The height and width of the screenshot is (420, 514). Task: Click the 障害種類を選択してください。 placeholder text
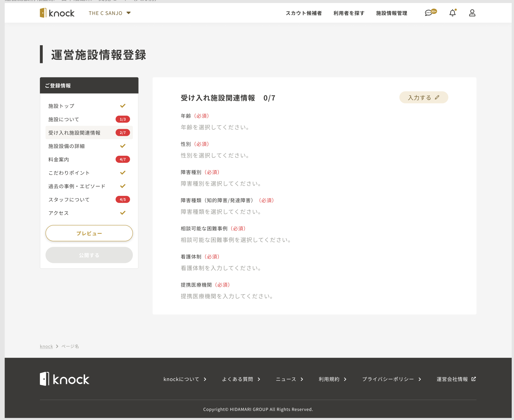(x=221, y=212)
